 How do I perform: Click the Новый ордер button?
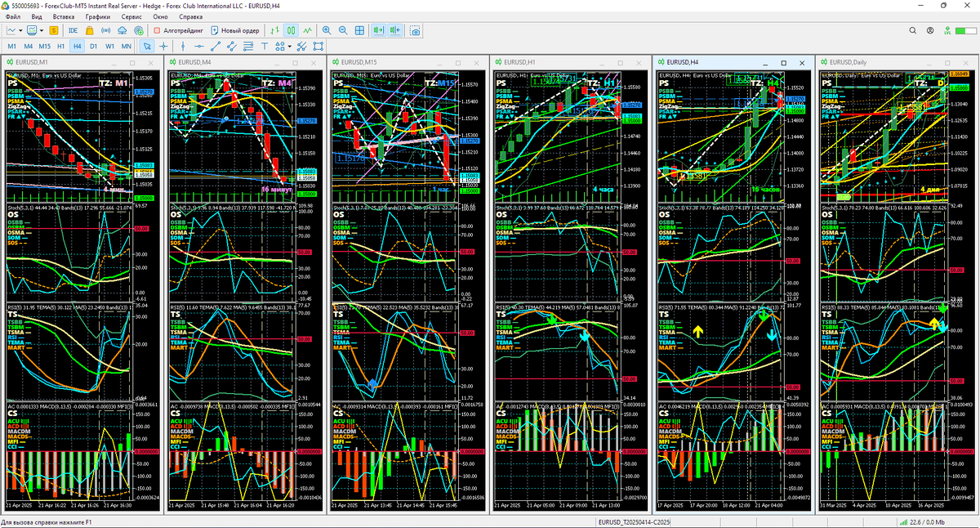(235, 30)
